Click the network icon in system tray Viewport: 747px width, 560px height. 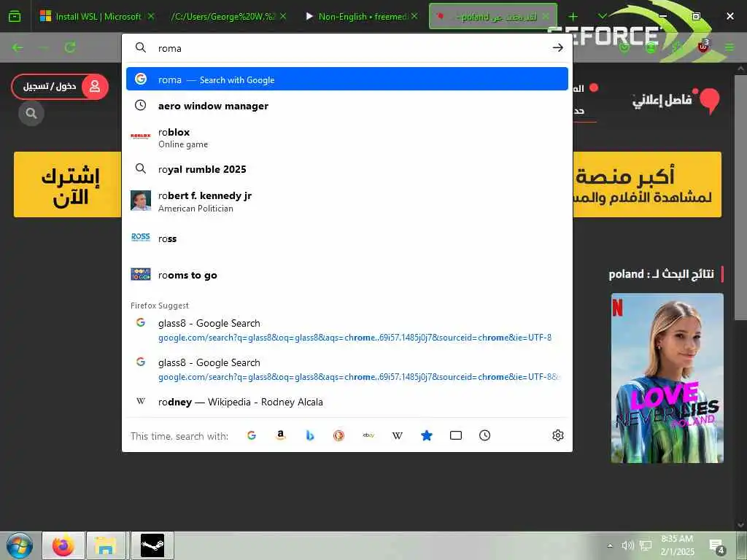tap(646, 545)
